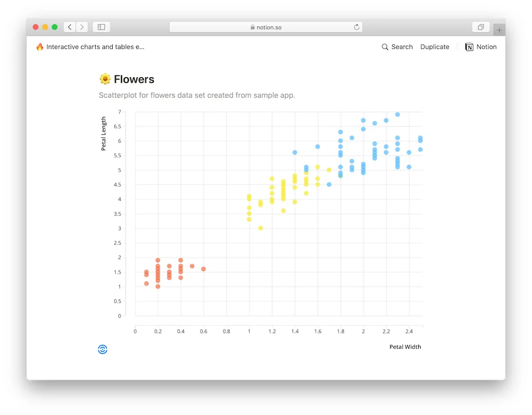
Task: Click the Petal Width axis label
Action: click(x=405, y=347)
